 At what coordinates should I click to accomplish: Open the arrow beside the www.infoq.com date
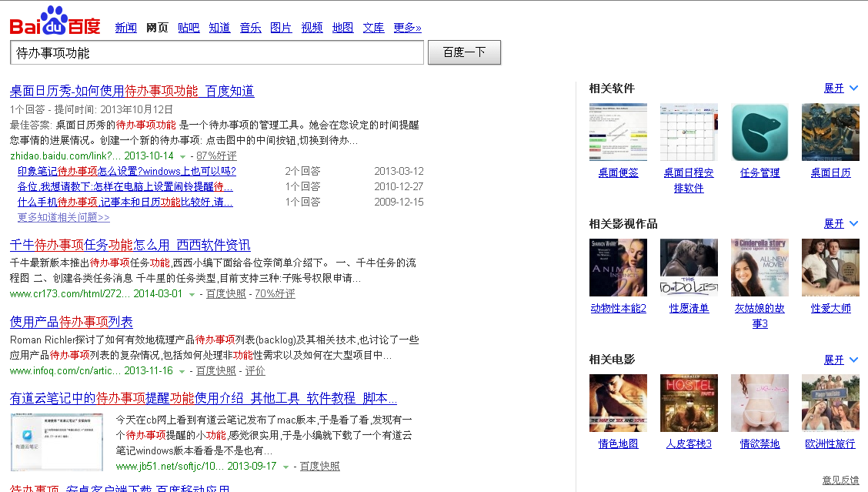click(182, 371)
